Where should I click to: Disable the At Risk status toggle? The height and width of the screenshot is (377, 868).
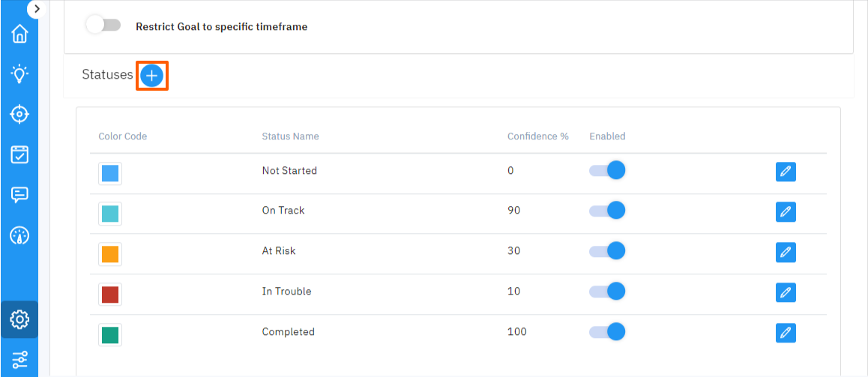(x=607, y=251)
